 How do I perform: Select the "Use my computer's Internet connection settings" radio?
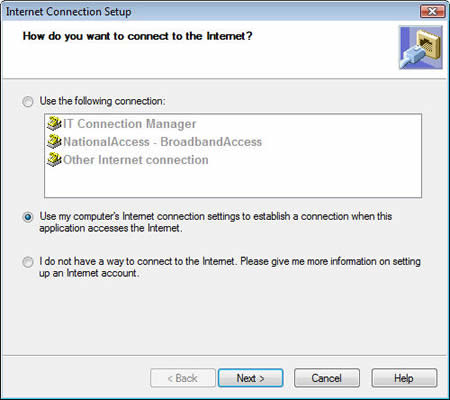[x=28, y=217]
